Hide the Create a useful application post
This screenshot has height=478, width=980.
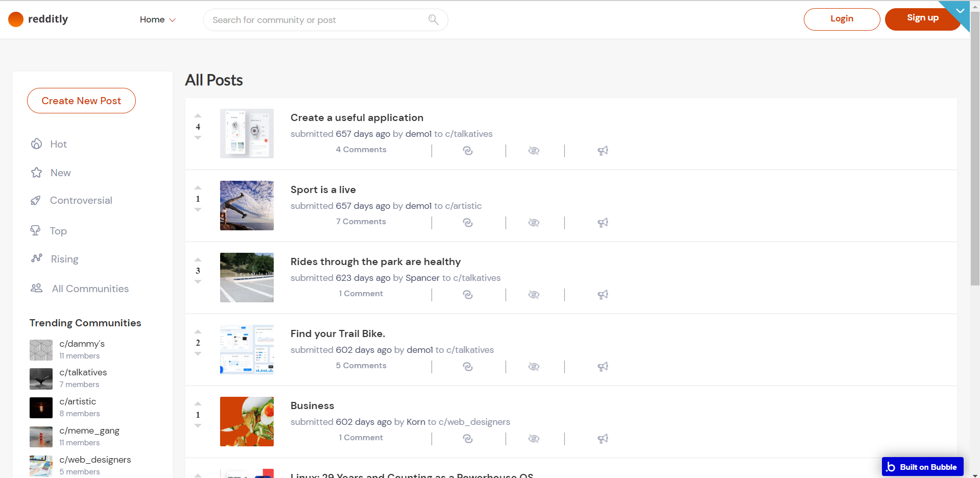534,151
